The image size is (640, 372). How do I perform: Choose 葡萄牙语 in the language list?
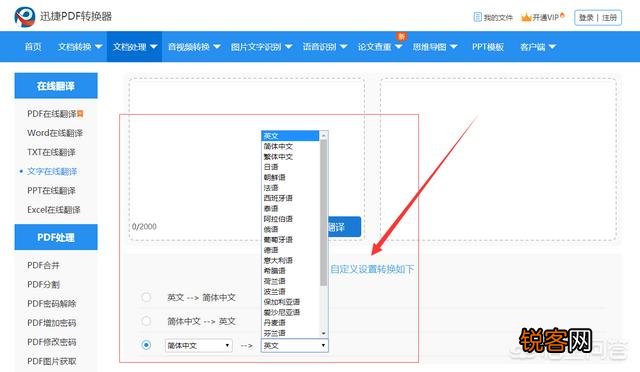tap(290, 240)
